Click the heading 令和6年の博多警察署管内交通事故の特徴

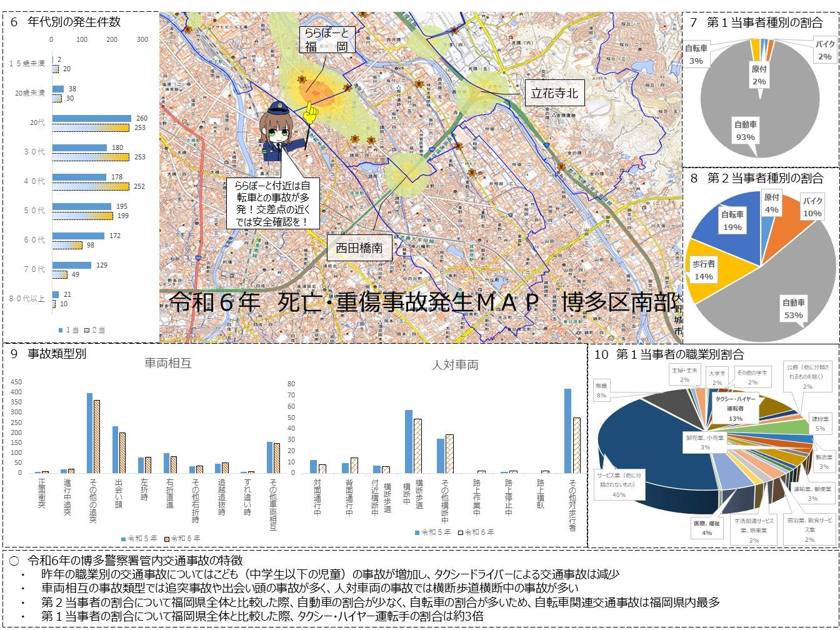(134, 561)
